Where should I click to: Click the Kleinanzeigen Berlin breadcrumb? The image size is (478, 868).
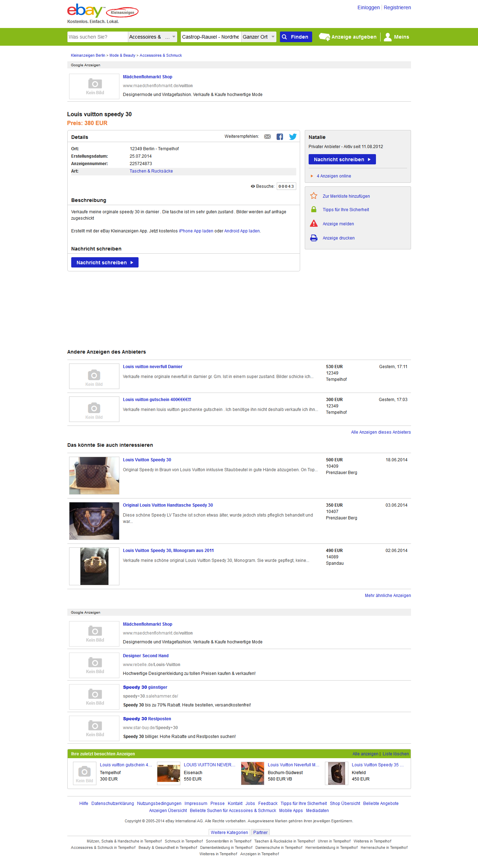88,55
